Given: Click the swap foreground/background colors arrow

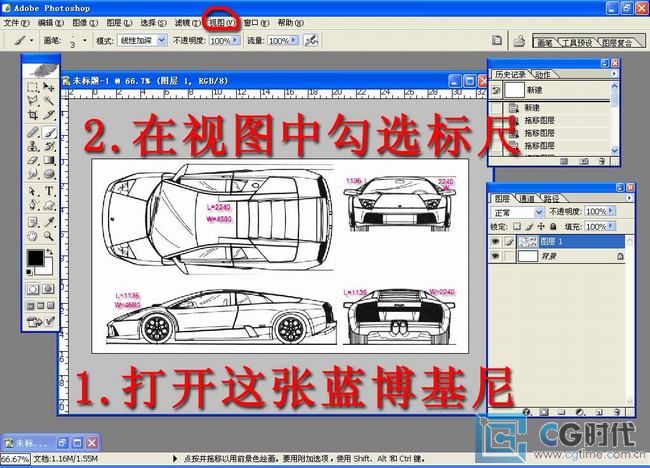Looking at the screenshot, I should coord(50,252).
